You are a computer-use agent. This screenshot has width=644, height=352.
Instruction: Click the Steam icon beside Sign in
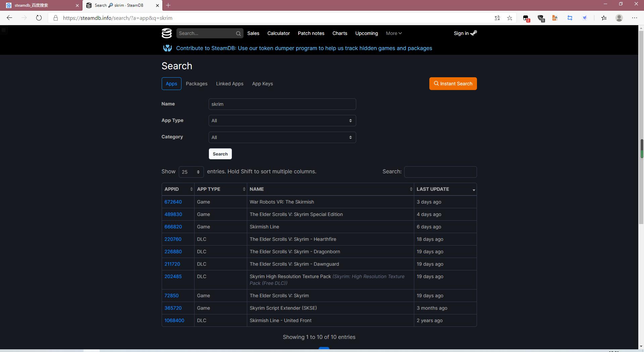pos(474,33)
